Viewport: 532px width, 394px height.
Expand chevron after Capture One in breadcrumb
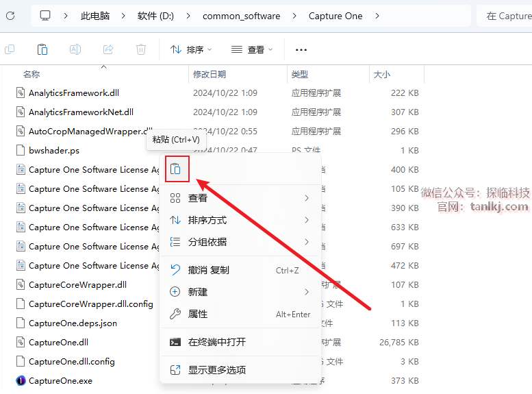(377, 16)
